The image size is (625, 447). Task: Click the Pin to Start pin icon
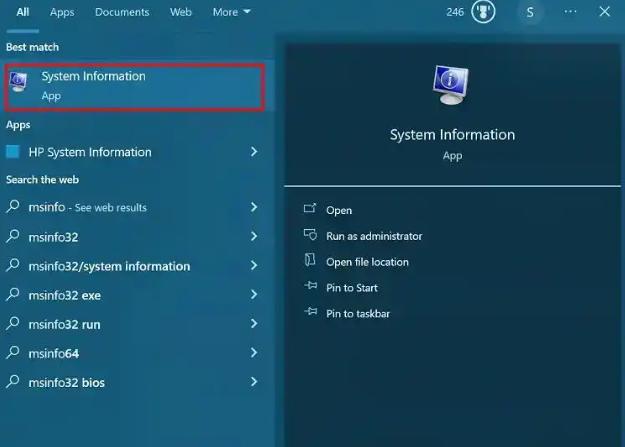pyautogui.click(x=311, y=286)
